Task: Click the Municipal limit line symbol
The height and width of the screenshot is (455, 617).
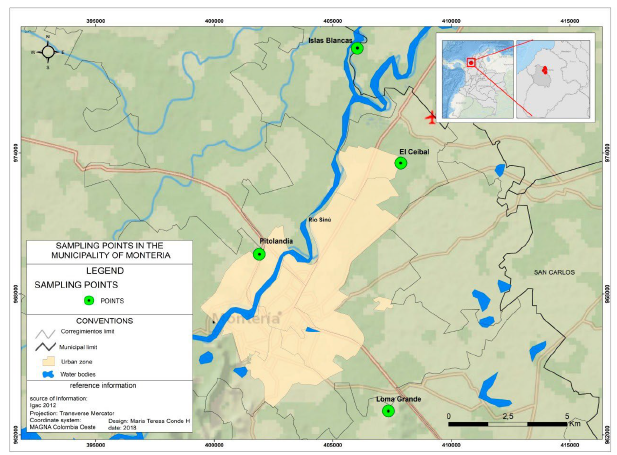Action: (47, 347)
